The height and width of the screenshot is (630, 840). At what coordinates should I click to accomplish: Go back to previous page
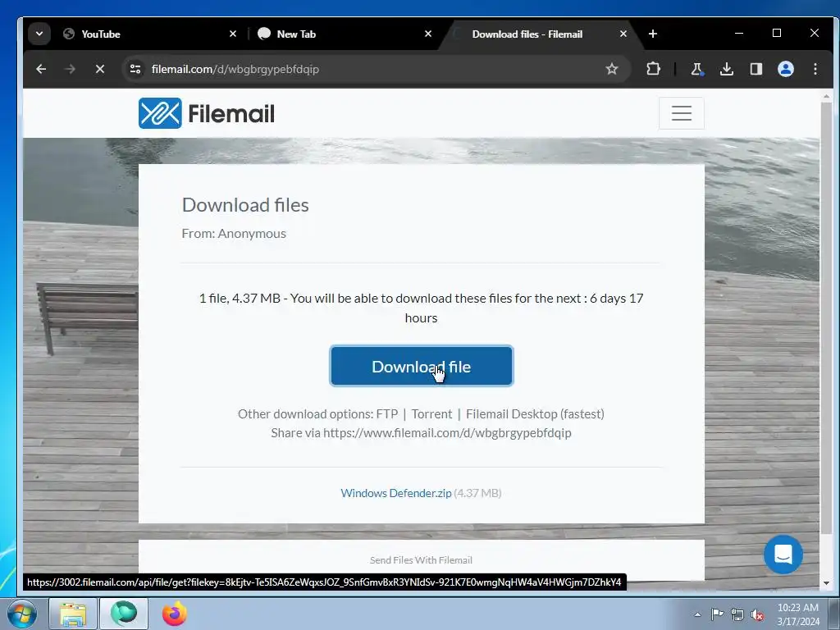pyautogui.click(x=41, y=69)
